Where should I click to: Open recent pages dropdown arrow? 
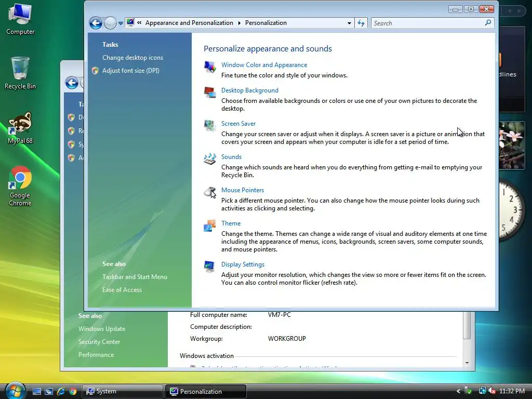[x=121, y=23]
